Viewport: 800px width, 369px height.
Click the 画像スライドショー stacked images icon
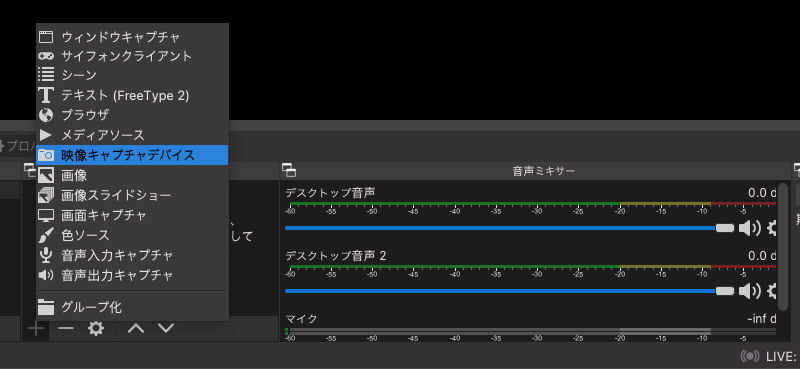click(x=46, y=195)
